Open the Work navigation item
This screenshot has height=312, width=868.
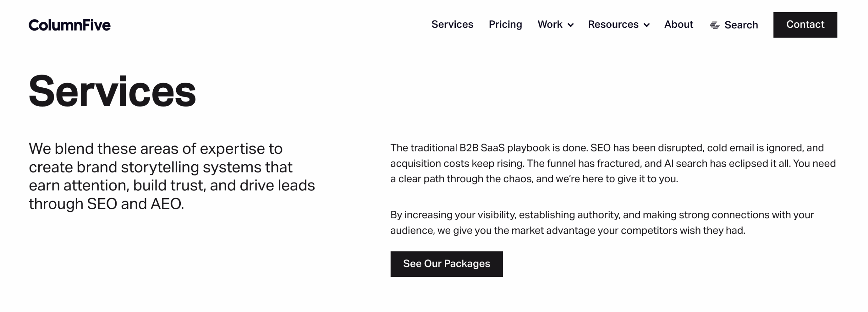point(550,24)
